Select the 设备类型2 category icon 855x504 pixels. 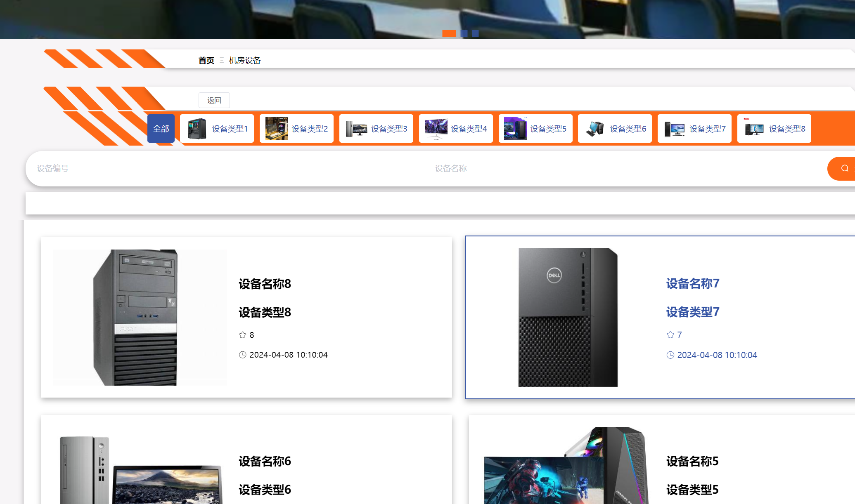277,128
